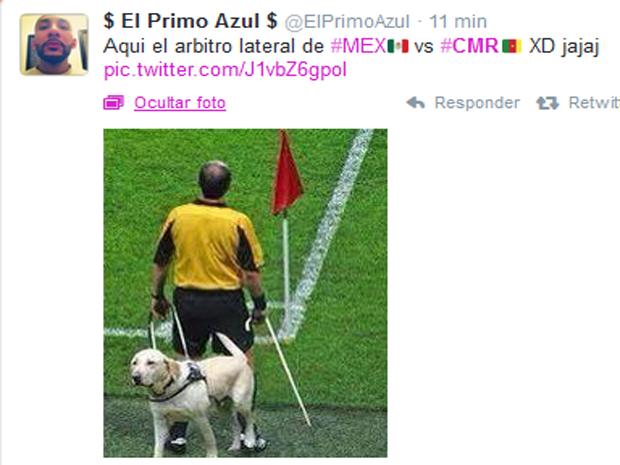
Task: Select the Responder text label
Action: 477,103
